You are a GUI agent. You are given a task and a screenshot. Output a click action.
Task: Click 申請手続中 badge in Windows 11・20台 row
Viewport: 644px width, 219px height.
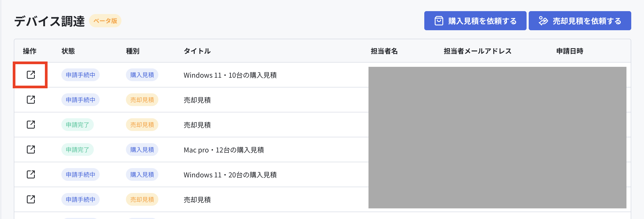[x=80, y=174]
